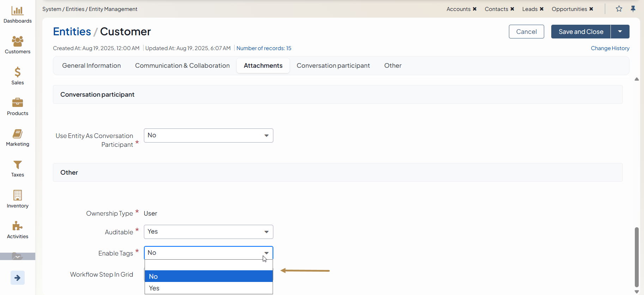Viewport: 644px width, 295px height.
Task: Open the Products briefcase icon
Action: (x=17, y=103)
